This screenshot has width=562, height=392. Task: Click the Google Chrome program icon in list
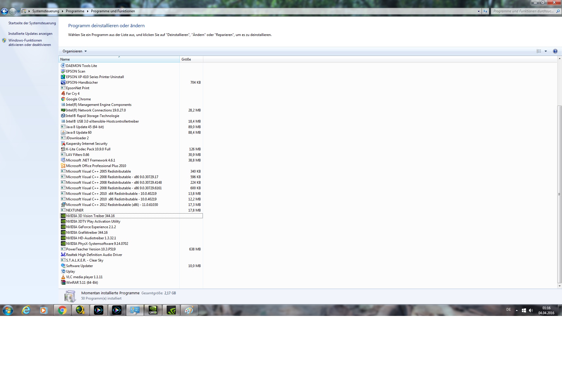63,99
